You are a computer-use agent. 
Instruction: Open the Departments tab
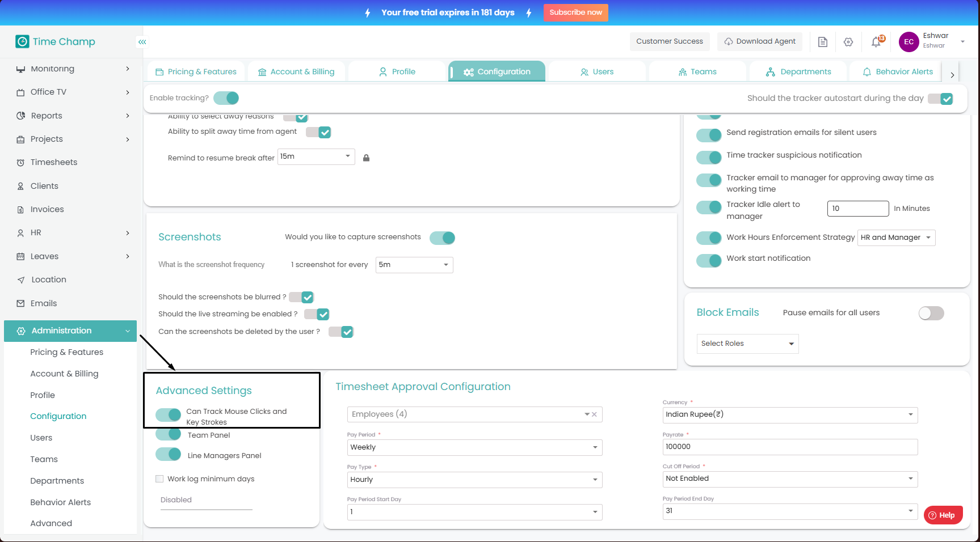click(798, 72)
